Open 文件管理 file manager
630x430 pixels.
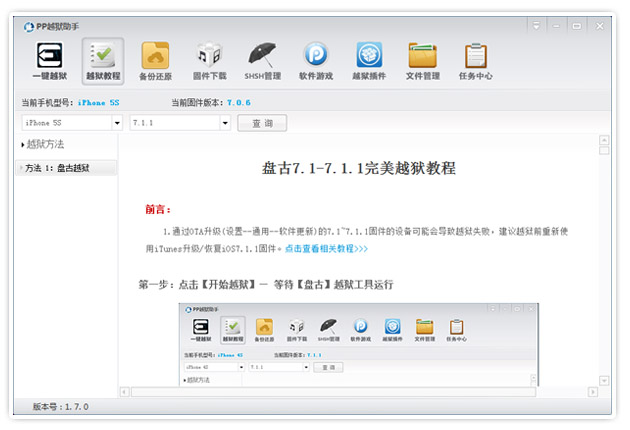(422, 61)
